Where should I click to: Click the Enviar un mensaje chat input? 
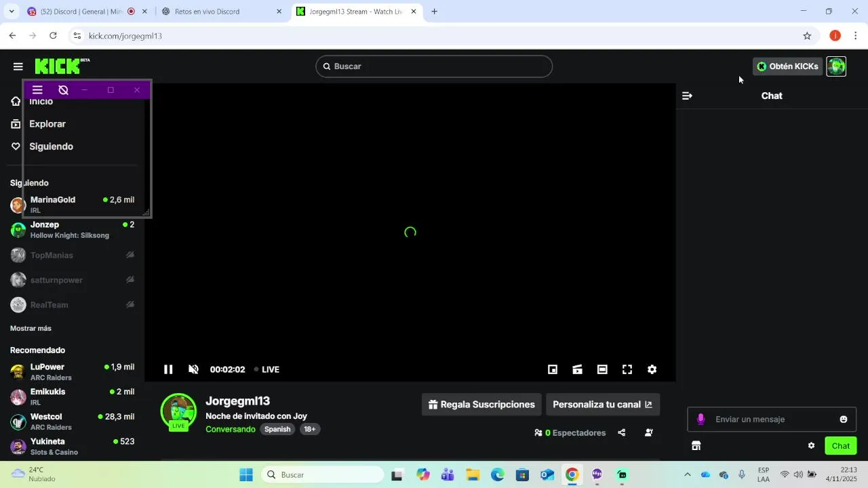(772, 420)
